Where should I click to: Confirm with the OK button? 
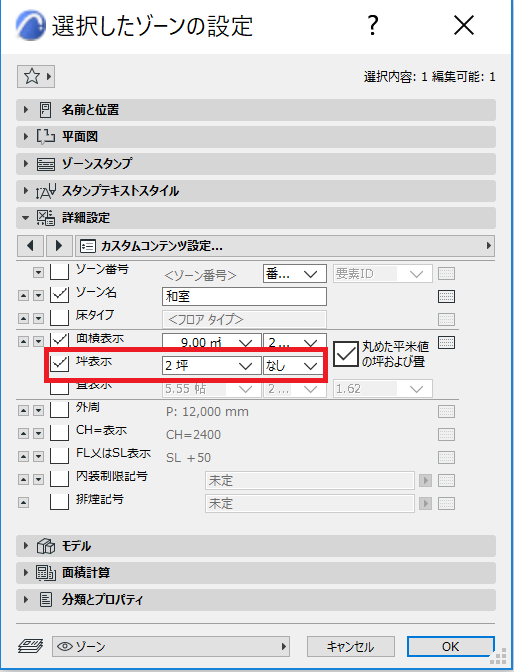click(x=451, y=646)
